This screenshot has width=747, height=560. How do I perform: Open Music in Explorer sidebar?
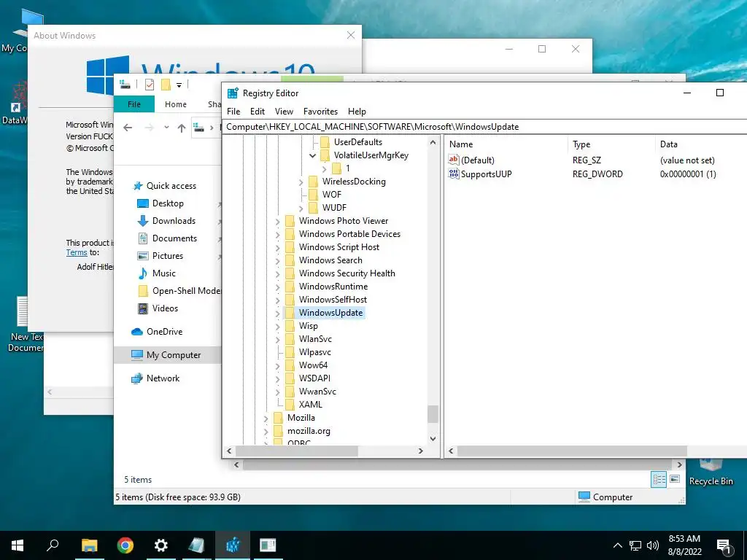click(x=163, y=273)
